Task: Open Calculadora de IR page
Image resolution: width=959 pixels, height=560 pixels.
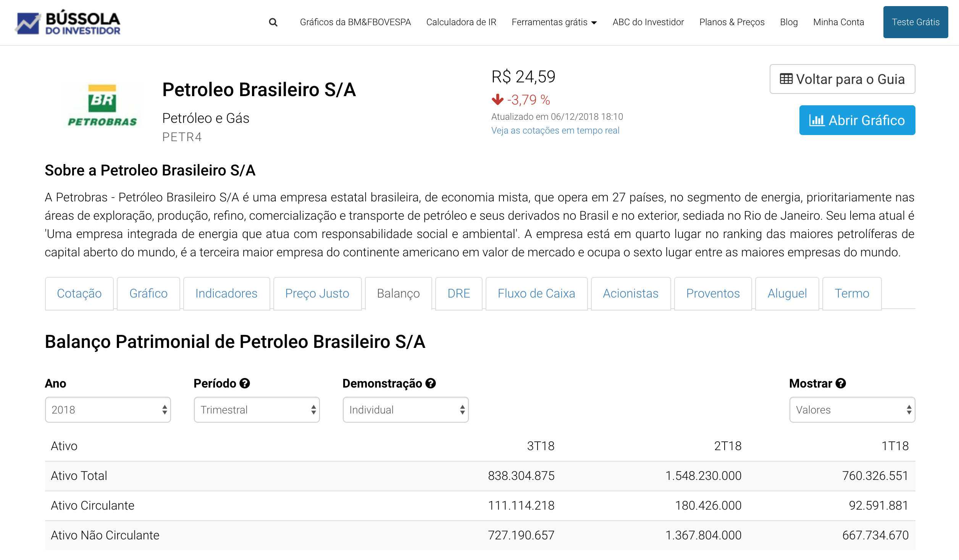Action: tap(461, 22)
